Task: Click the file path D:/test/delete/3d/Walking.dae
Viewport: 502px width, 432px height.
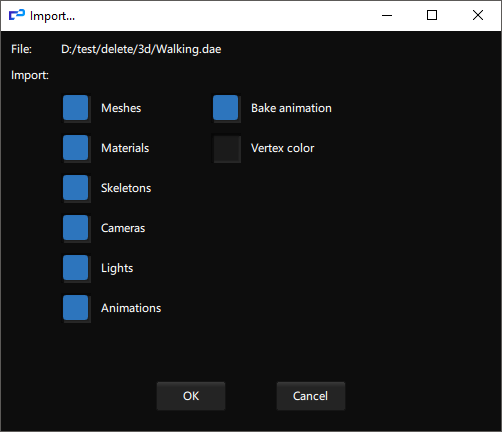Action: pos(141,49)
